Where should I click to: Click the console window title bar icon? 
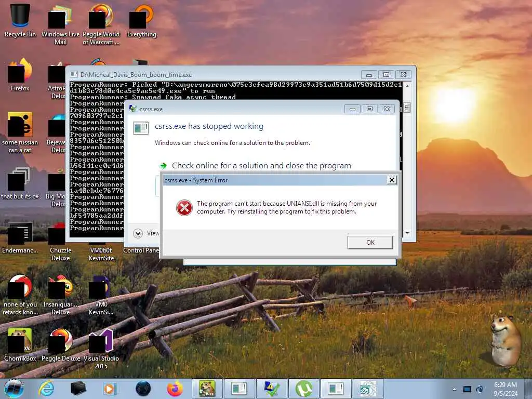74,74
